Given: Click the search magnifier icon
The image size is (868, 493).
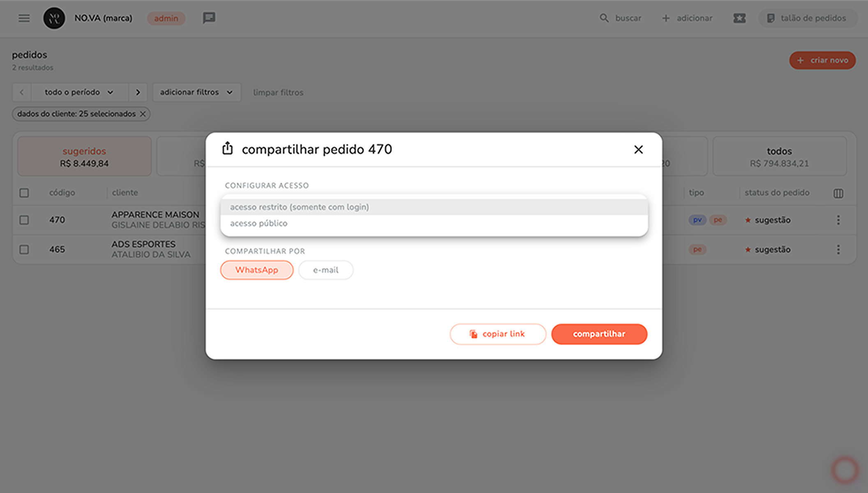Looking at the screenshot, I should [x=604, y=18].
